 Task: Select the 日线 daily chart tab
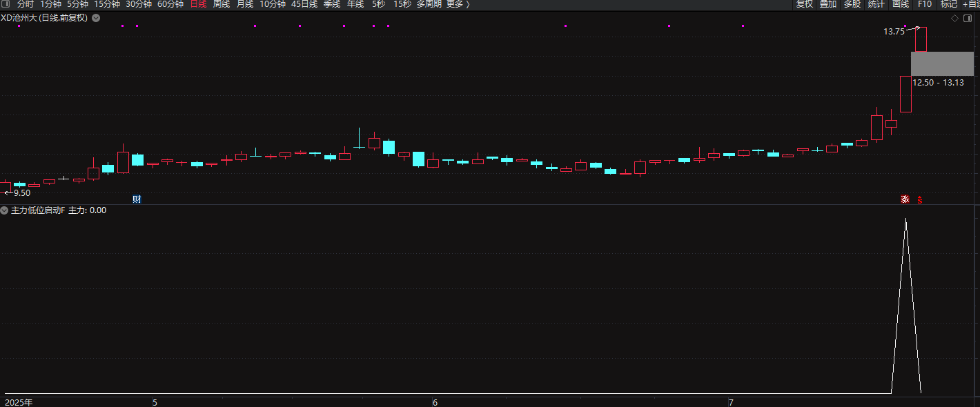pyautogui.click(x=198, y=4)
